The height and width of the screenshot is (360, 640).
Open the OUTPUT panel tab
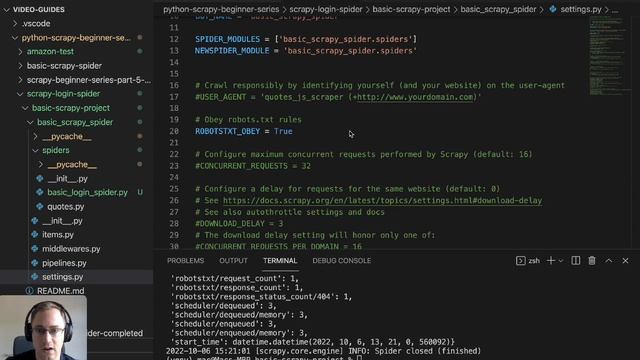233,260
